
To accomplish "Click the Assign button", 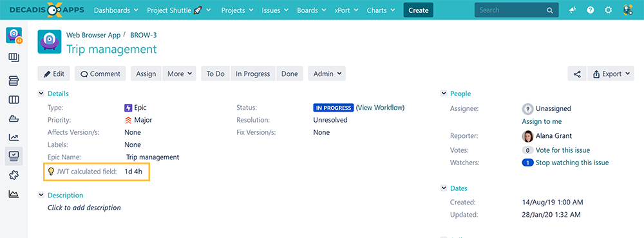I will tap(146, 74).
